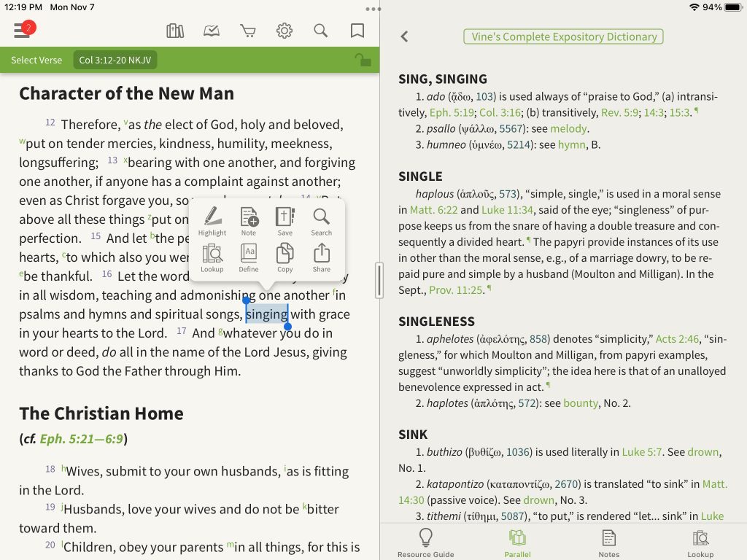Open Strong's number 858 link
Image resolution: width=747 pixels, height=560 pixels.
[x=538, y=339]
